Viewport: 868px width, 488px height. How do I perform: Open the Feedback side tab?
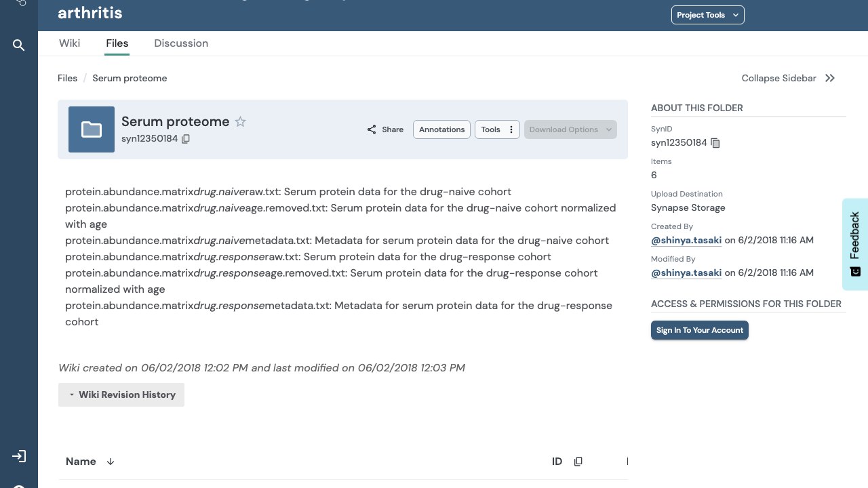point(855,244)
